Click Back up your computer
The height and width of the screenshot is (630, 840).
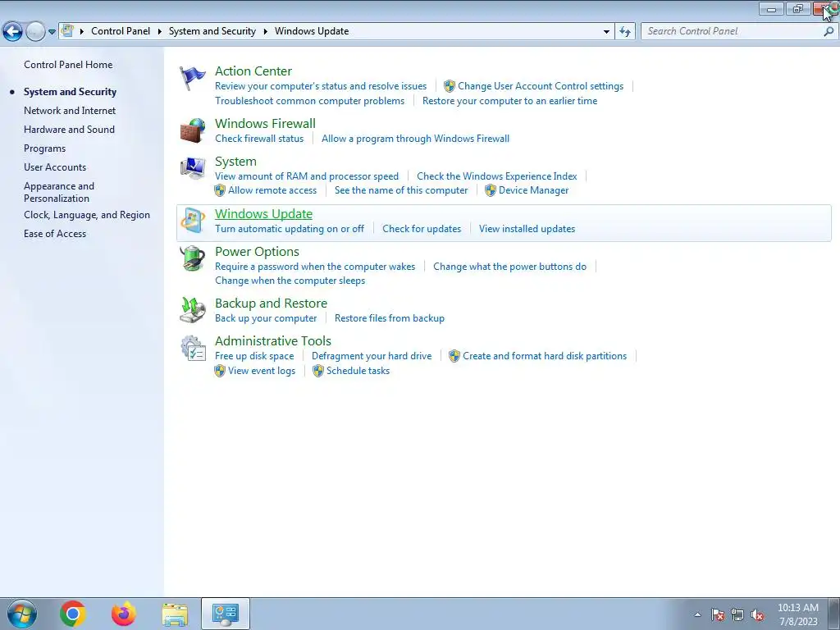pos(266,318)
